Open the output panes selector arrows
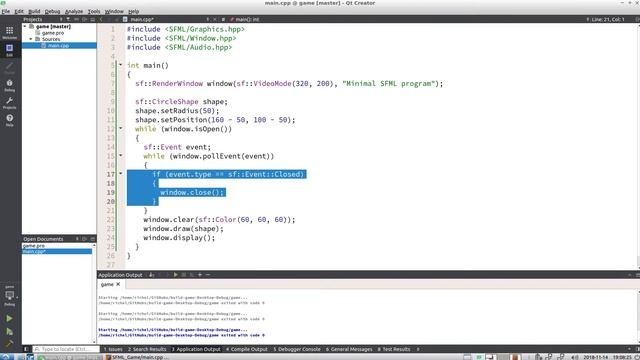Viewport: 640px width, 360px height. point(418,349)
